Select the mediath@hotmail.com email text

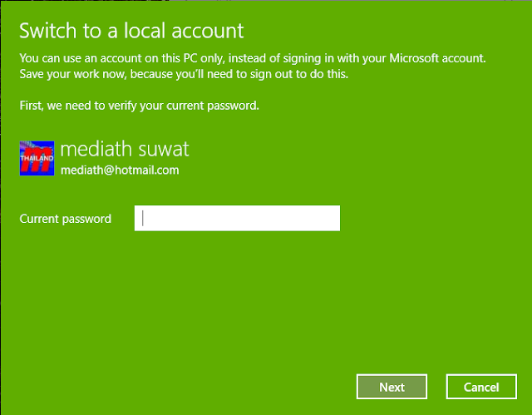point(120,170)
